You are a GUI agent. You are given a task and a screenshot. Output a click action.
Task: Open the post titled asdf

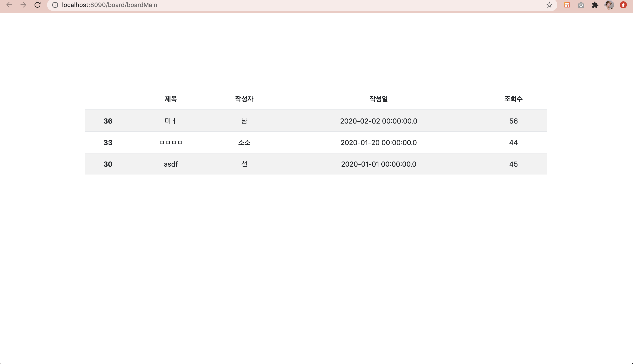pos(171,164)
